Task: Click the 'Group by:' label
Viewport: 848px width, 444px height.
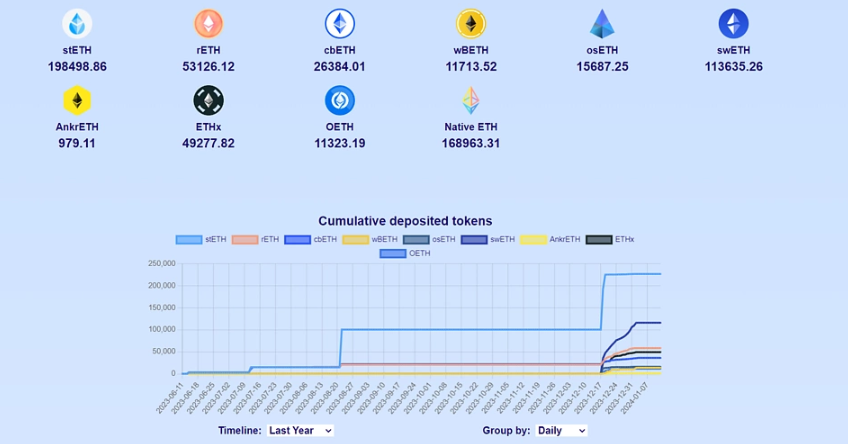Action: [506, 430]
